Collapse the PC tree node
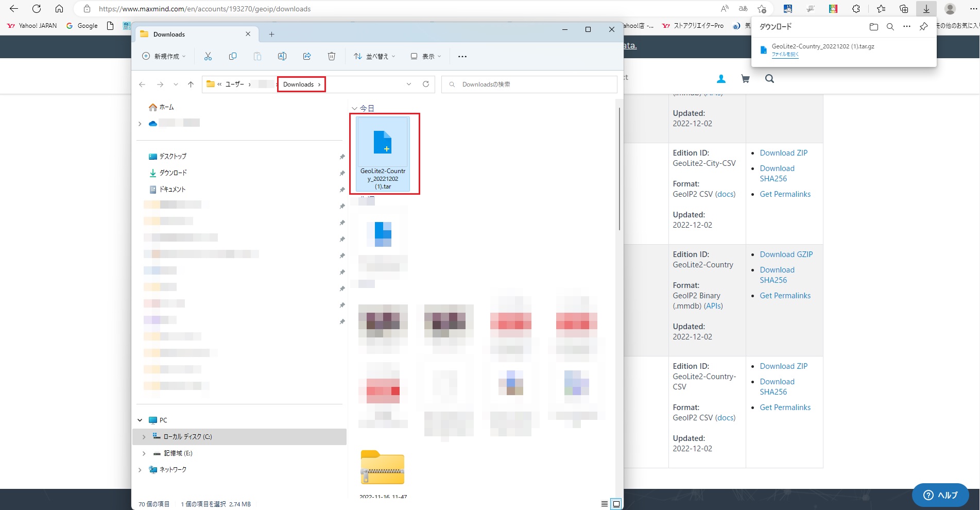Viewport: 980px width, 510px height. point(140,420)
